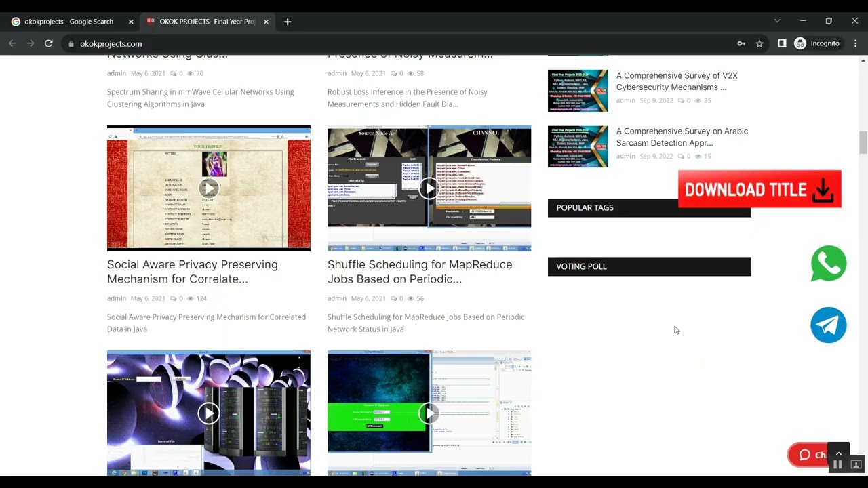This screenshot has width=868, height=488.
Task: Click the page vertical scrollbar thumb
Action: (863, 142)
